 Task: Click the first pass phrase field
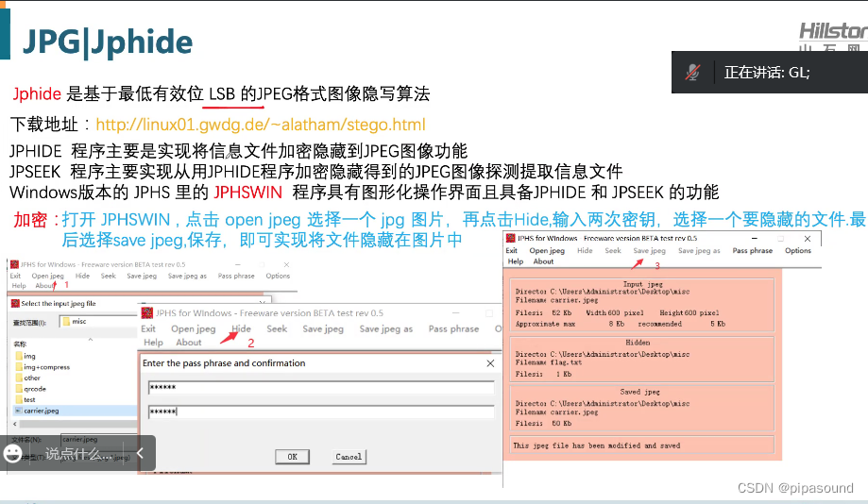point(321,387)
